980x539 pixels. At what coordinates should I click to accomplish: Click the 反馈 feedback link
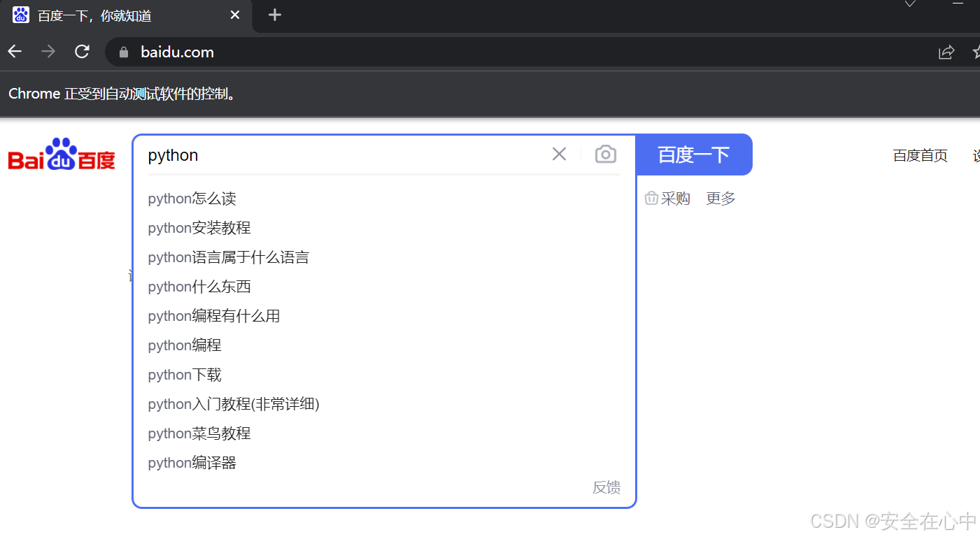(x=606, y=487)
